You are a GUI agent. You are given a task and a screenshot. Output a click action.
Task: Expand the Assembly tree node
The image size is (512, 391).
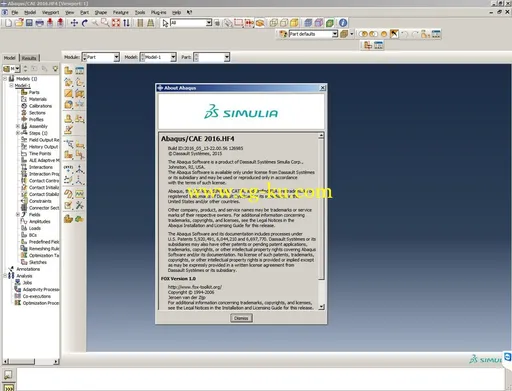(18, 126)
